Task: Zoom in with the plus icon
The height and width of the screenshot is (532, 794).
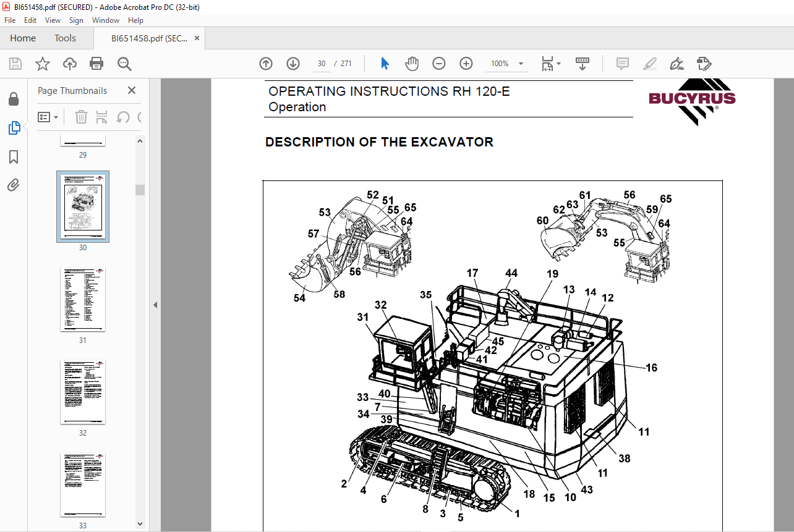Action: pos(466,64)
